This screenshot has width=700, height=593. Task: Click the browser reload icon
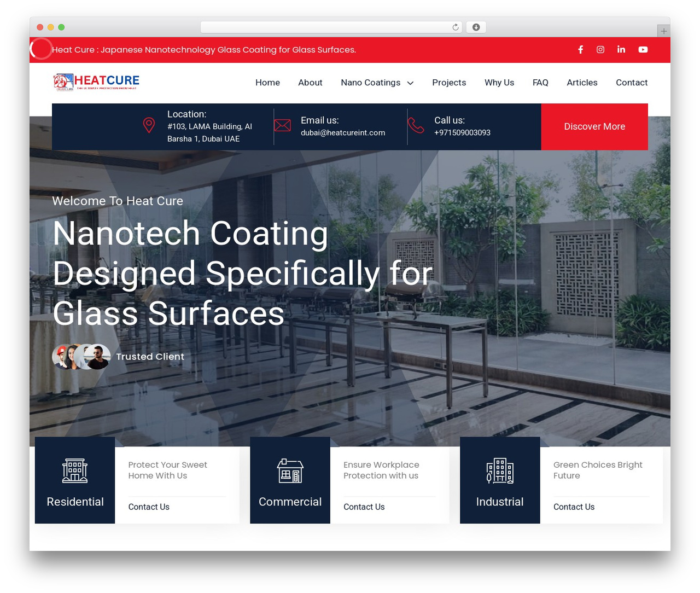(x=456, y=27)
